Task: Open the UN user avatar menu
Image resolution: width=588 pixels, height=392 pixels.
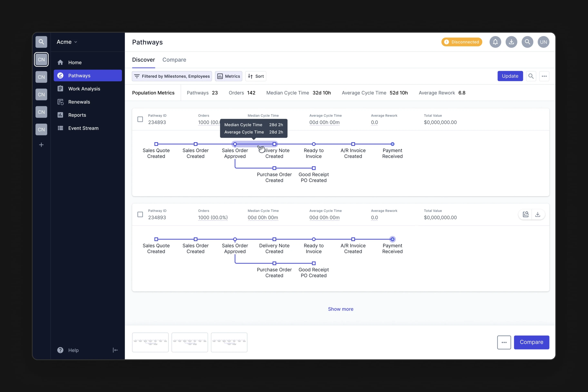Action: click(x=543, y=42)
